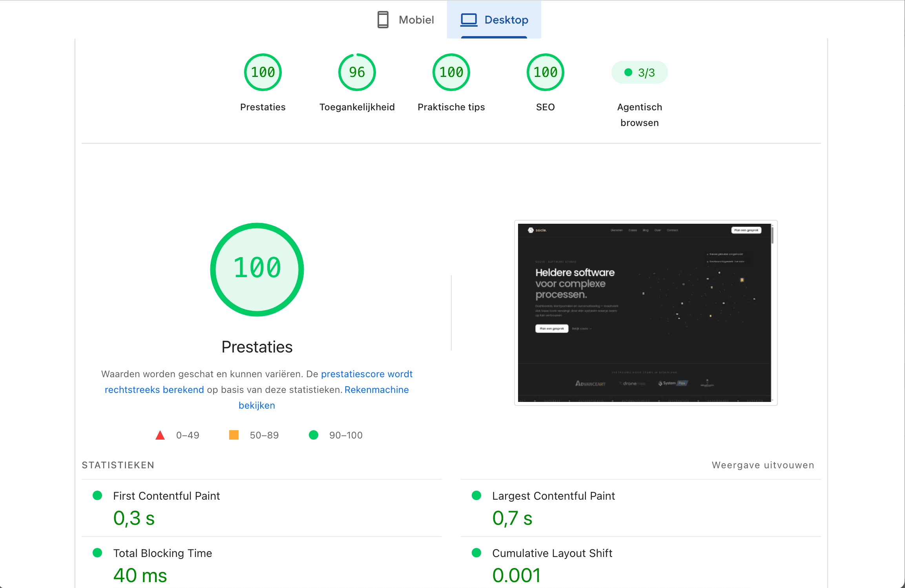The image size is (905, 588).
Task: Switch to the Mobiel tab
Action: click(405, 20)
